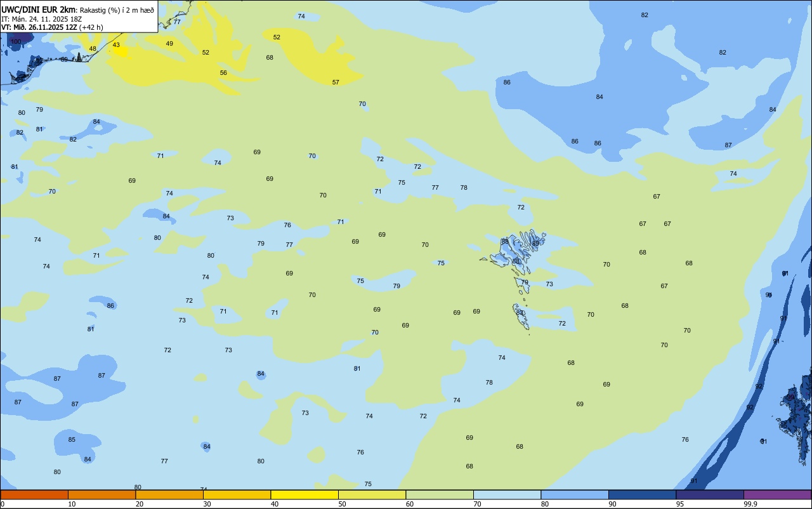The width and height of the screenshot is (812, 509).
Task: Click the 10–20 orange legend swatch
Action: tap(101, 494)
